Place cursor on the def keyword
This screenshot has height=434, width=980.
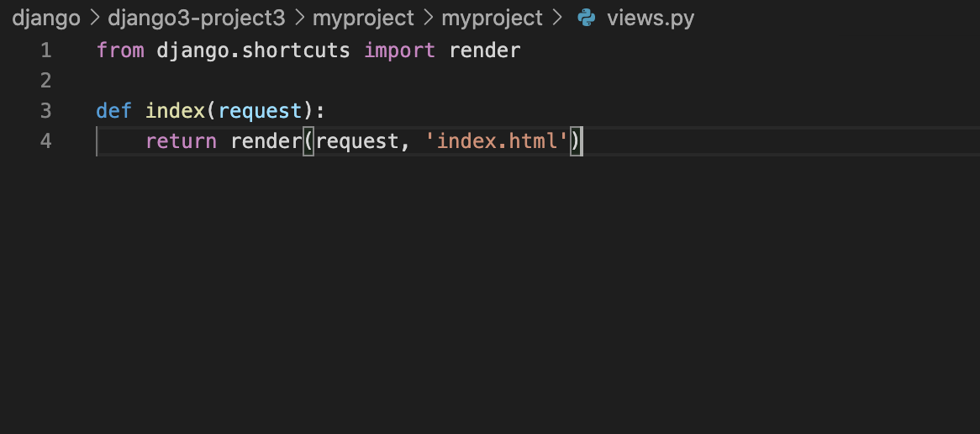[113, 111]
